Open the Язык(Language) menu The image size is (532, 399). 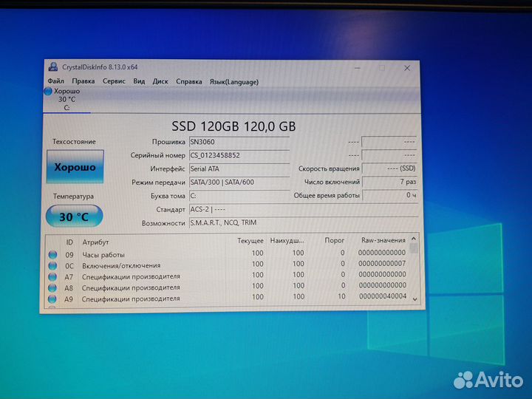coord(234,82)
